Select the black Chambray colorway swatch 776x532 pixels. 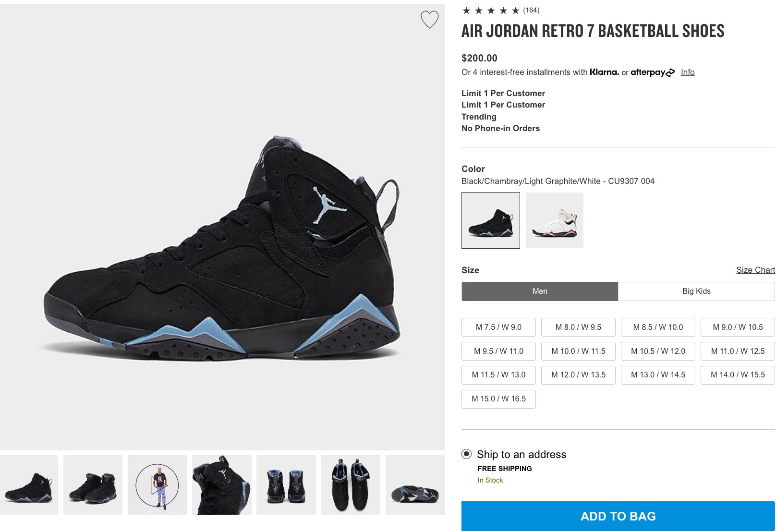point(491,220)
